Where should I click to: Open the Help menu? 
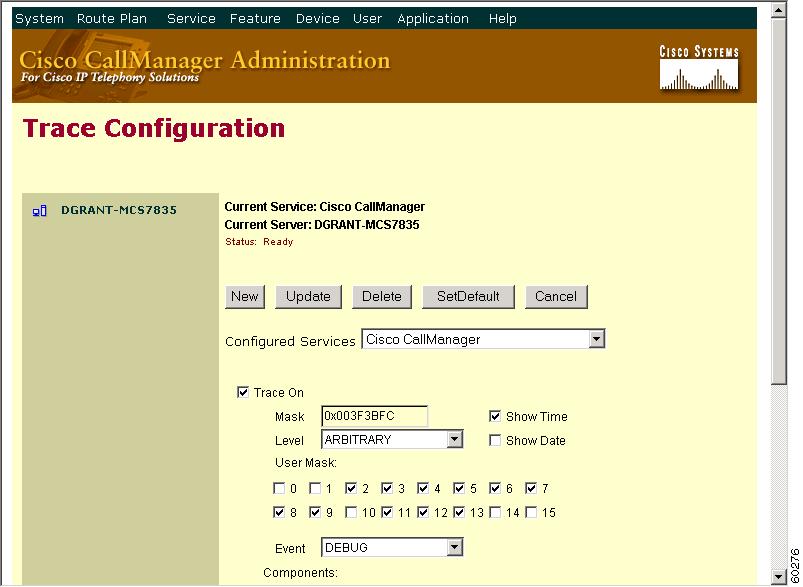coord(502,18)
